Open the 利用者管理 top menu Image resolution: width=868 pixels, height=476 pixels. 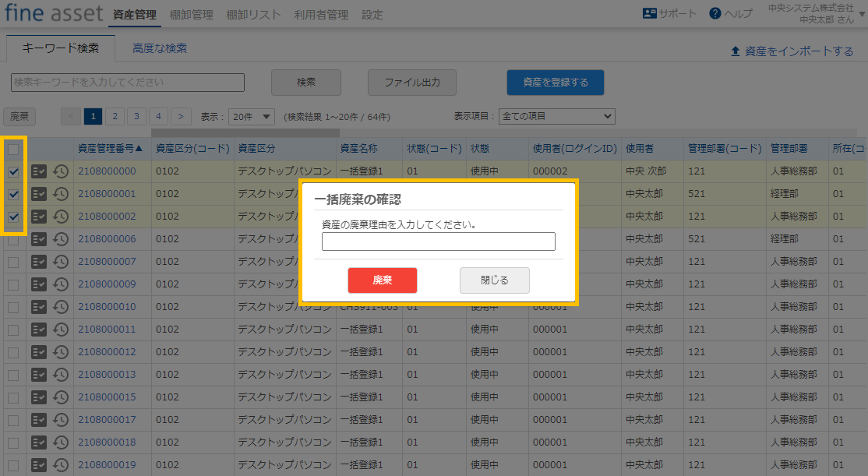pyautogui.click(x=321, y=14)
